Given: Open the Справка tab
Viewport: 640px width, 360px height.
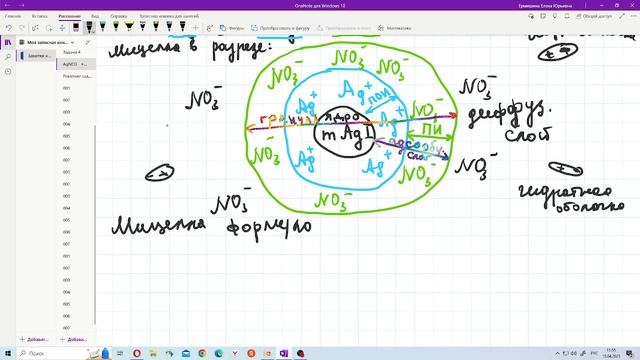Looking at the screenshot, I should pos(119,16).
